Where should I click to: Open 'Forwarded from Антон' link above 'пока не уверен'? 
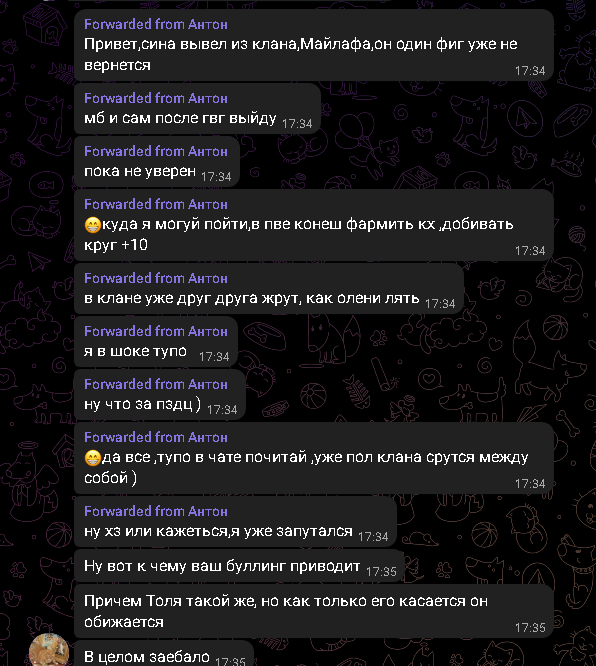tap(155, 151)
